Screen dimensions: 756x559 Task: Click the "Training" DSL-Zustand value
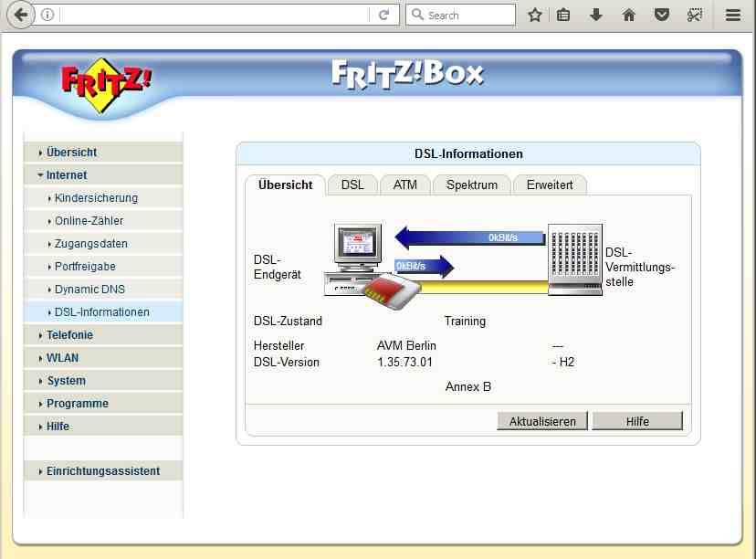coord(465,322)
